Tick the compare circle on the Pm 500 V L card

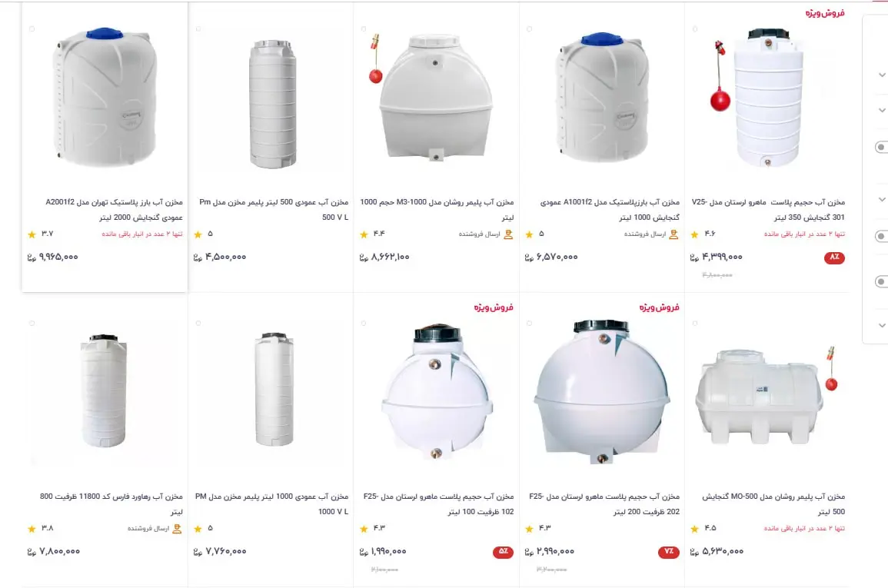pyautogui.click(x=198, y=29)
